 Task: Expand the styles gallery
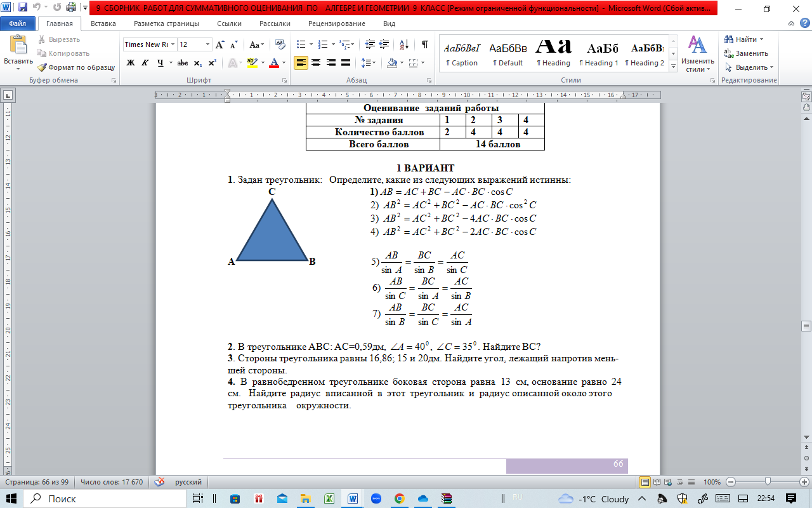(x=674, y=65)
